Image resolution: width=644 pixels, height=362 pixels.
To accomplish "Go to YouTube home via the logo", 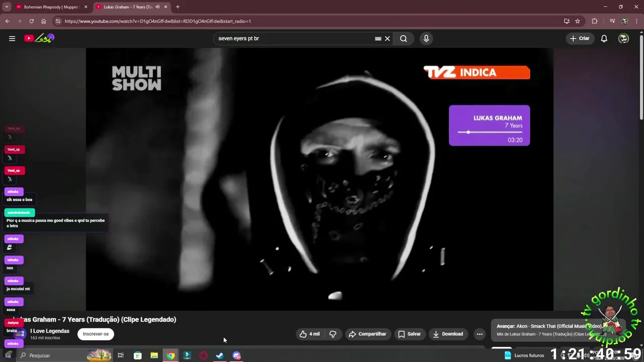I will click(39, 38).
